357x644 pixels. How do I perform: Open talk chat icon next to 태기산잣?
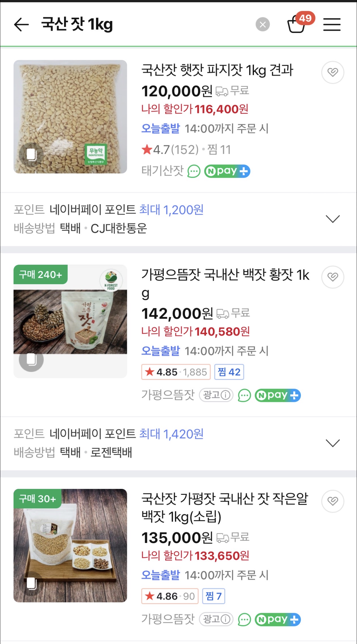194,171
